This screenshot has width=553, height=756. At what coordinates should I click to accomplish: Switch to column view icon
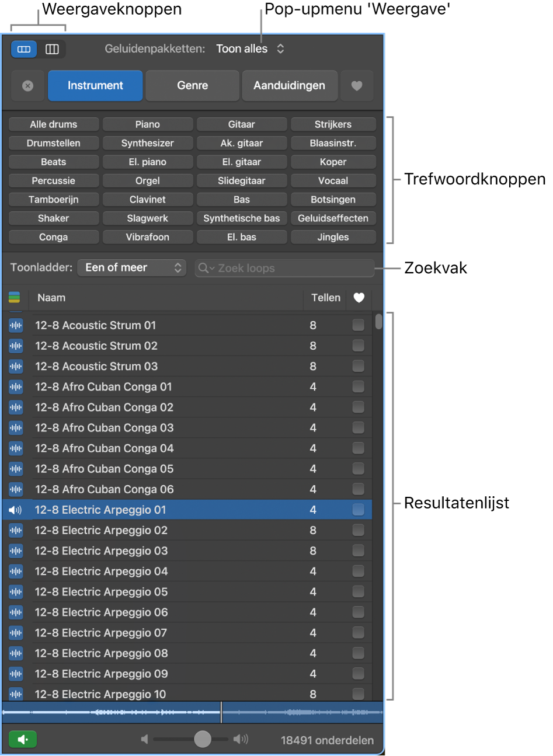(52, 49)
